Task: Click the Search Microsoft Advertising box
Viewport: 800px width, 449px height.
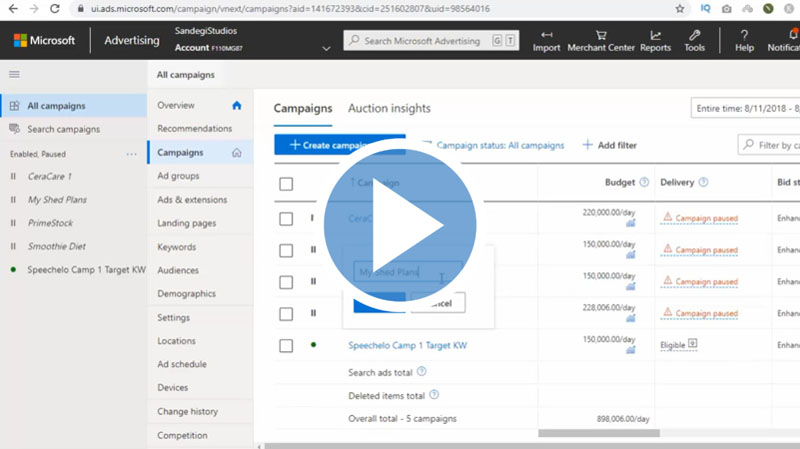Action: pyautogui.click(x=431, y=41)
